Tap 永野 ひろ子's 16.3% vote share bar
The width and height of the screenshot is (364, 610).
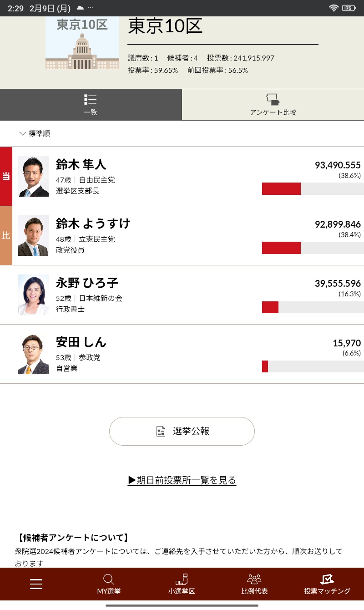pos(313,307)
